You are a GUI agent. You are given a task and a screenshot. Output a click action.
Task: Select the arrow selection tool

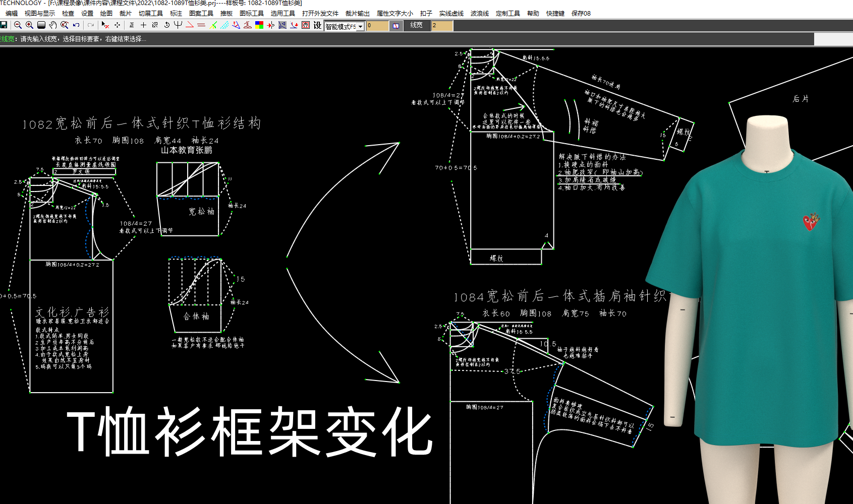pyautogui.click(x=104, y=25)
